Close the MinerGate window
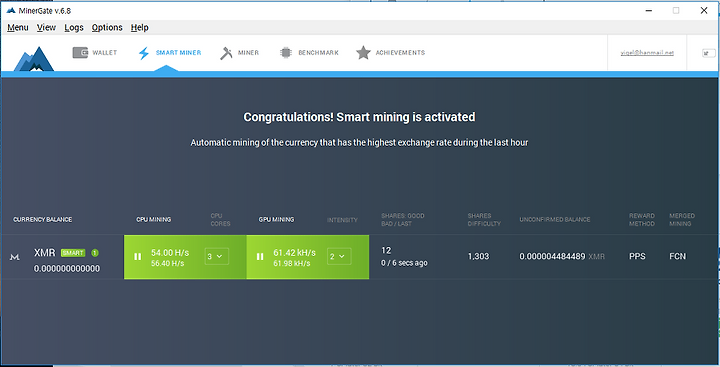The height and width of the screenshot is (367, 720). [x=704, y=11]
